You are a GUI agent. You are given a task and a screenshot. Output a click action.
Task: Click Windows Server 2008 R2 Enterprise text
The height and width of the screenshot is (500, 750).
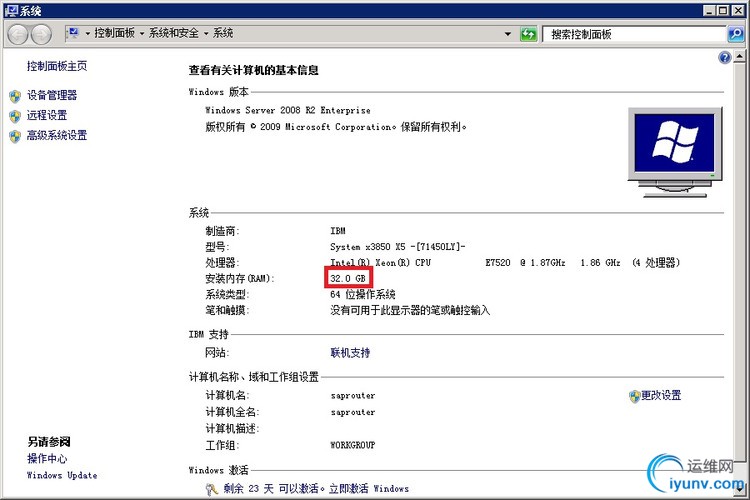point(287,111)
